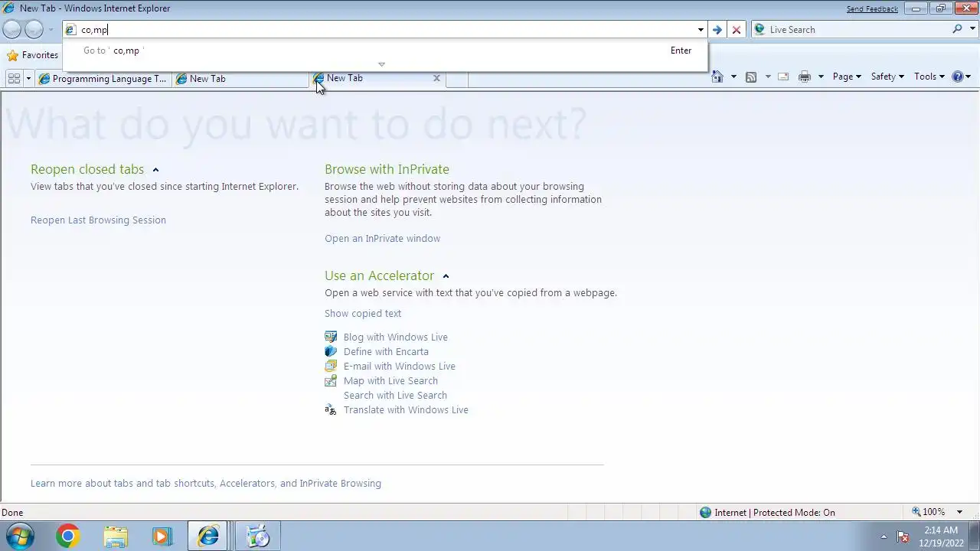Click the Action Center flag tray icon

click(x=903, y=536)
